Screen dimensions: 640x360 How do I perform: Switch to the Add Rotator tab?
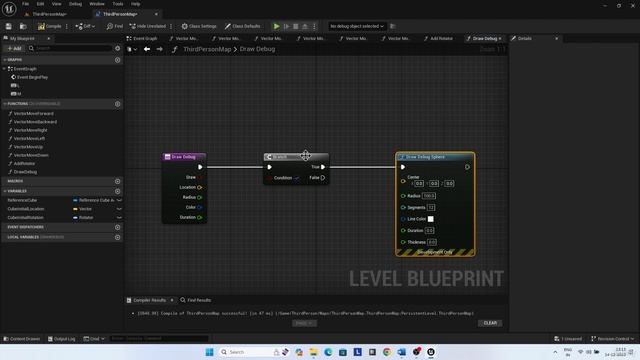[438, 38]
